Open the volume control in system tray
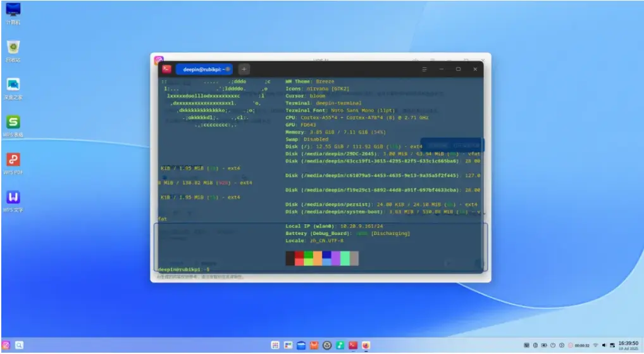The width and height of the screenshot is (644, 354). click(604, 345)
